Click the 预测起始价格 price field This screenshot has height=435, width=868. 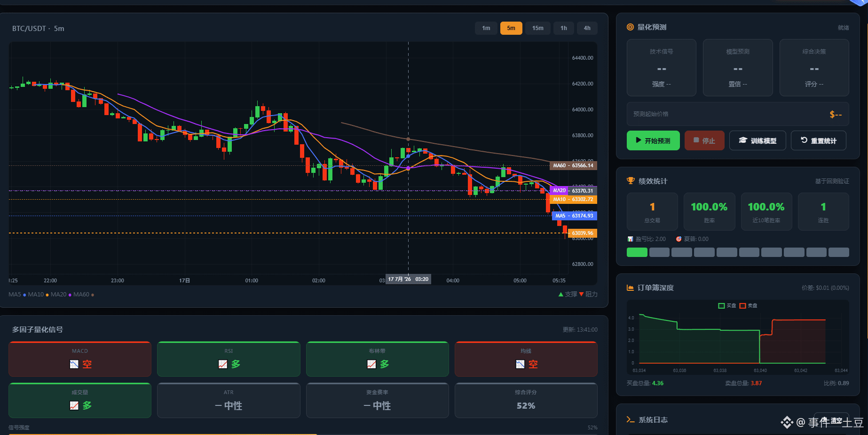[x=738, y=114]
